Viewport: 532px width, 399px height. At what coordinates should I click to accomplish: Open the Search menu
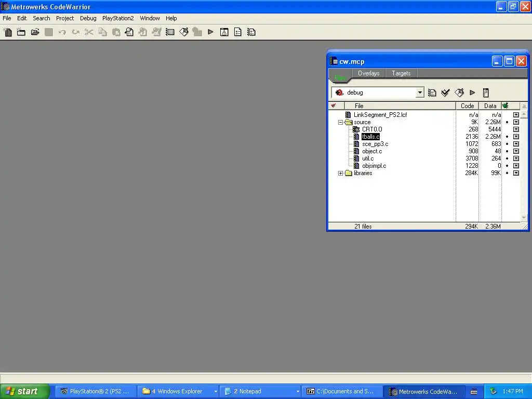coord(42,18)
